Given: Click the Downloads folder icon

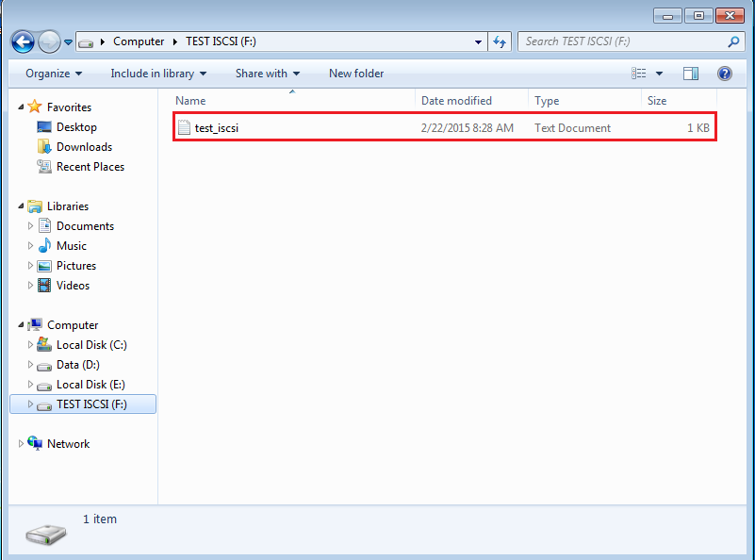Looking at the screenshot, I should 44,146.
